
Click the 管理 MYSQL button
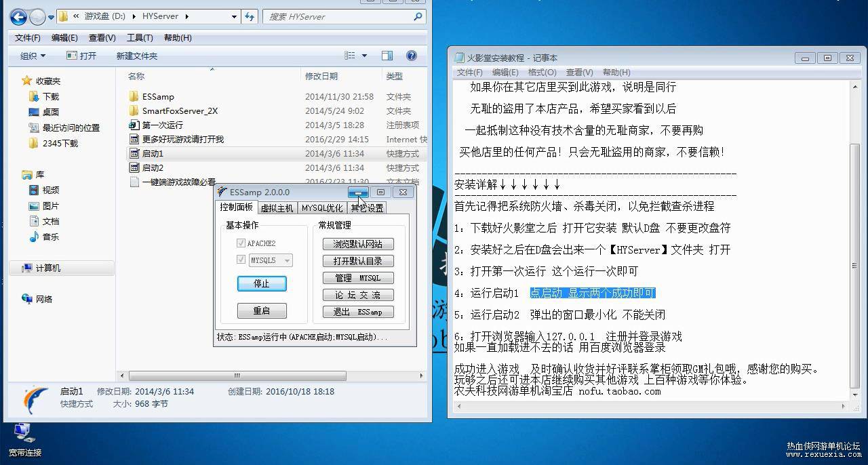pyautogui.click(x=358, y=278)
